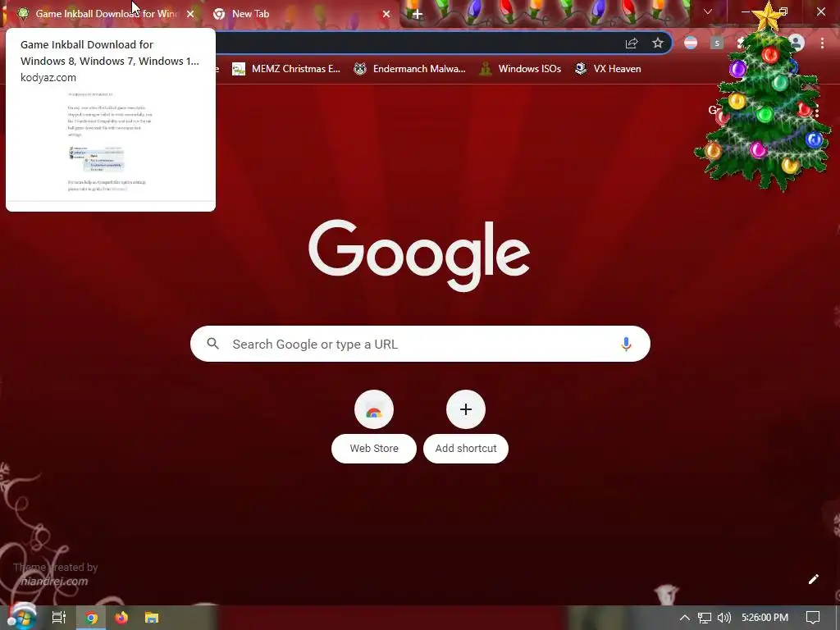The height and width of the screenshot is (630, 840).
Task: Show hidden system tray icons
Action: [x=685, y=618]
